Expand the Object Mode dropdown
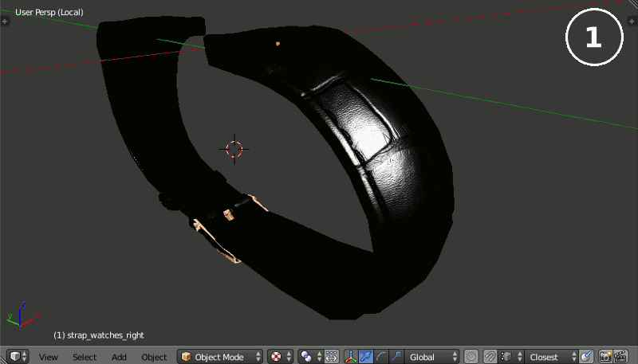Viewport: 638px width, 364px height. (219, 357)
